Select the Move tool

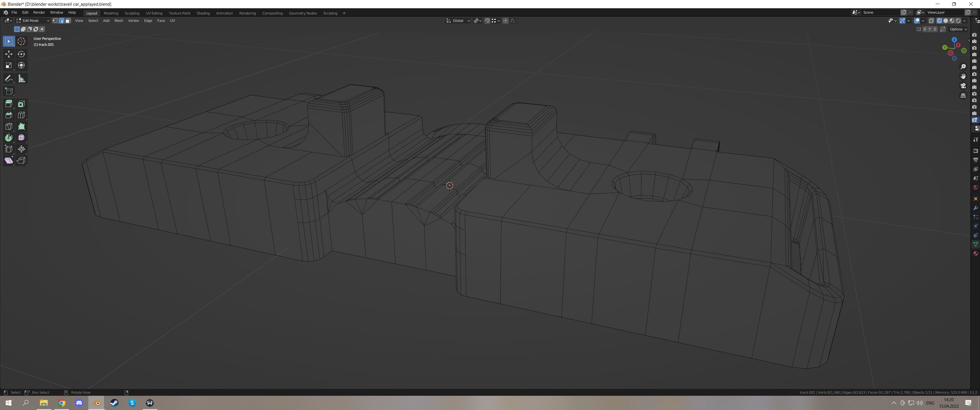[9, 54]
